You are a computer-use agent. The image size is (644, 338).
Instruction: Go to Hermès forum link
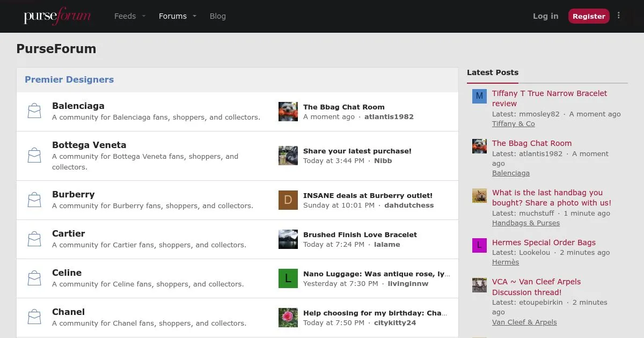(506, 262)
